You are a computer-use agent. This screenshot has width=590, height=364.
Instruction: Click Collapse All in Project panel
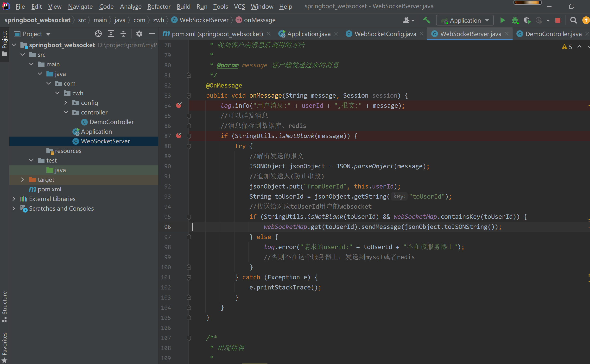click(123, 34)
